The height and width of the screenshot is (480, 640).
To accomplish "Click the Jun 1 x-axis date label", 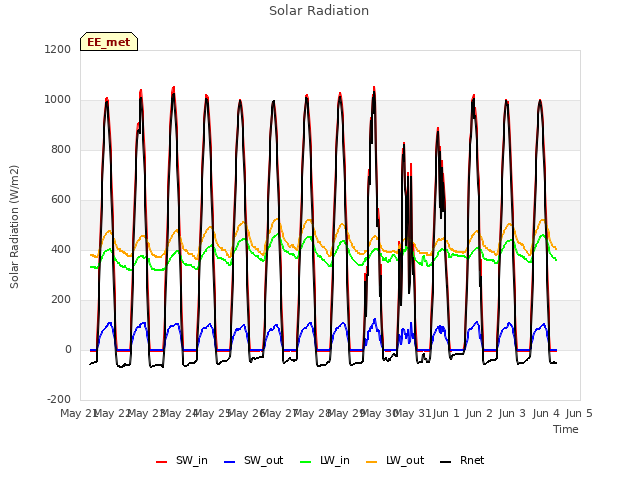I will coord(446,413).
